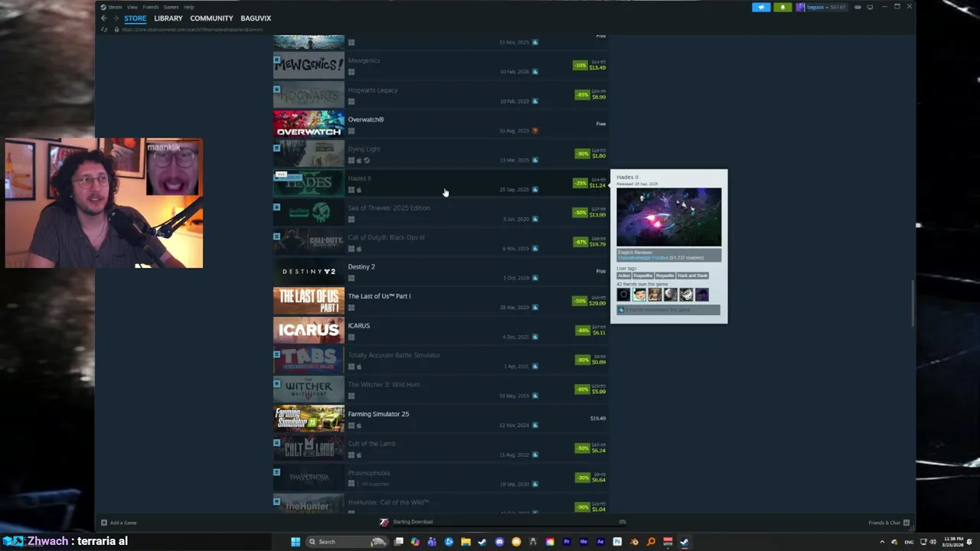Screen dimensions: 980x551
Task: Click the Hades II screenshot in hover popup
Action: tap(668, 217)
